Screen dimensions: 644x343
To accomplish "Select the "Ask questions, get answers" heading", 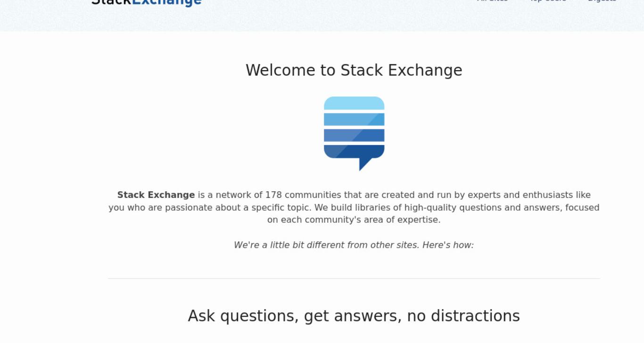I will pyautogui.click(x=354, y=316).
